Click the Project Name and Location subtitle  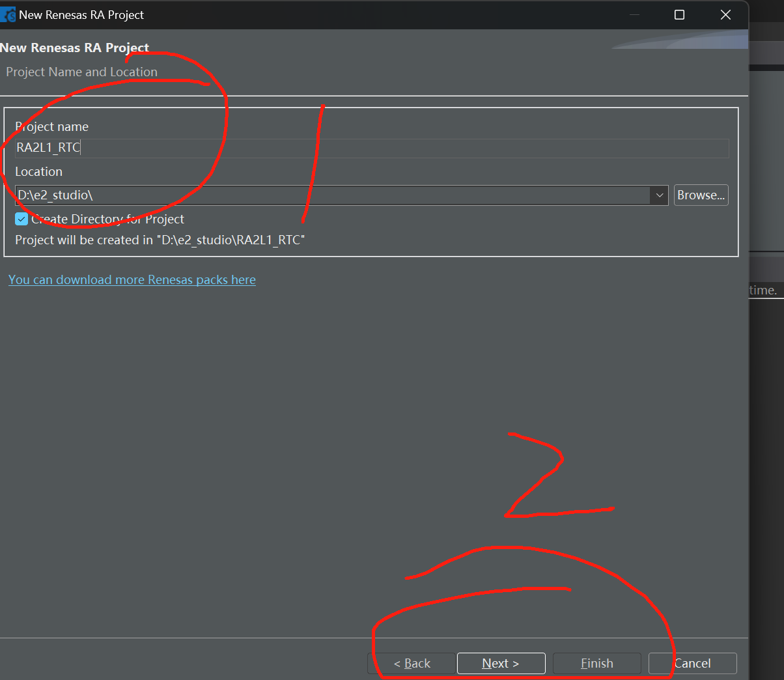coord(82,72)
